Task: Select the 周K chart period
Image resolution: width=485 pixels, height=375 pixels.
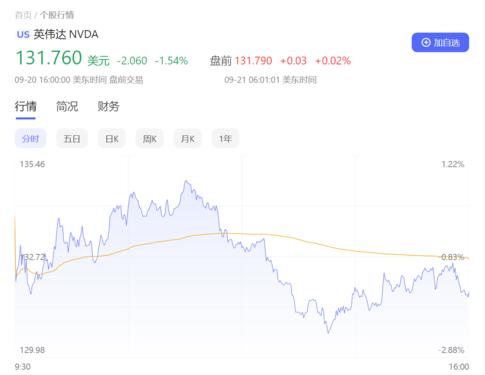Action: coord(150,138)
